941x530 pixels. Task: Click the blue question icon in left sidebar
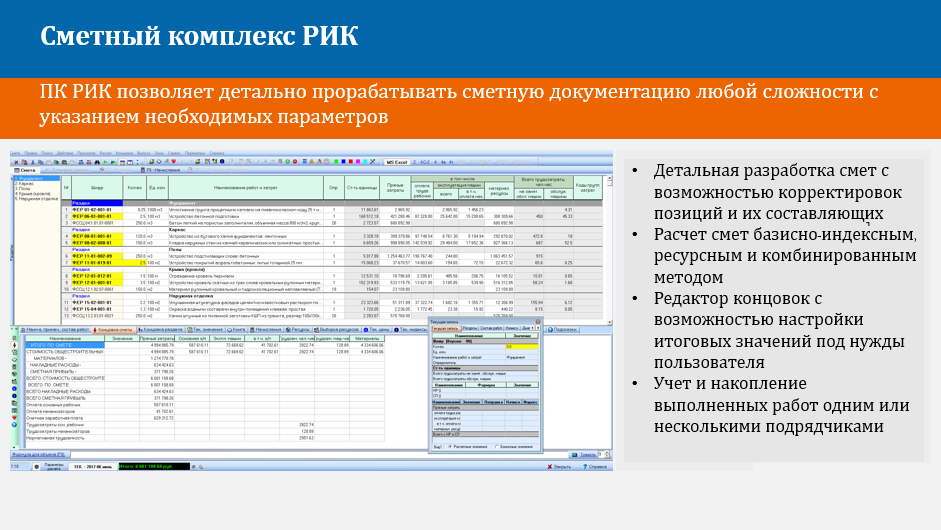[14, 424]
